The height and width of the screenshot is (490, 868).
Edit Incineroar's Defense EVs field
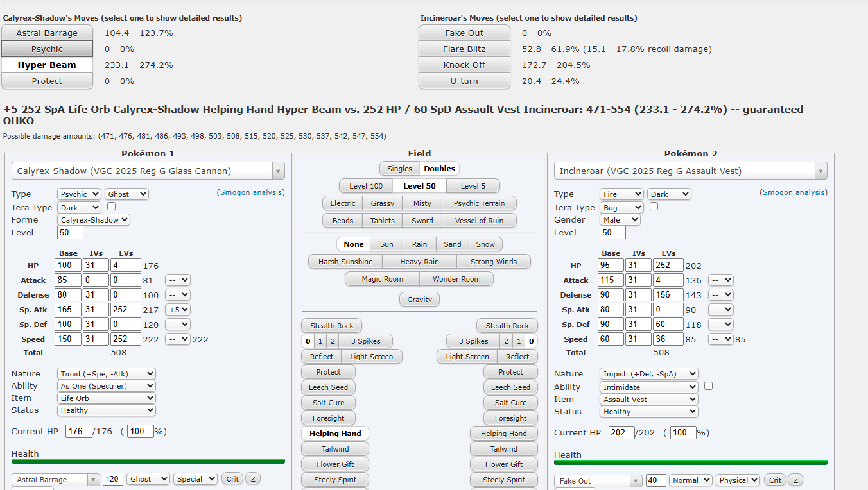pyautogui.click(x=669, y=295)
